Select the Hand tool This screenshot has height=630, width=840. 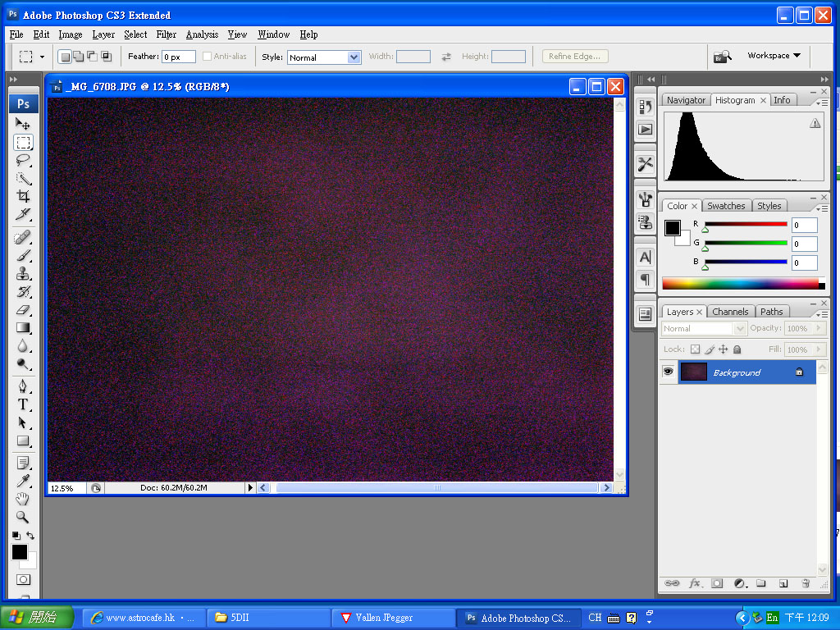(23, 499)
